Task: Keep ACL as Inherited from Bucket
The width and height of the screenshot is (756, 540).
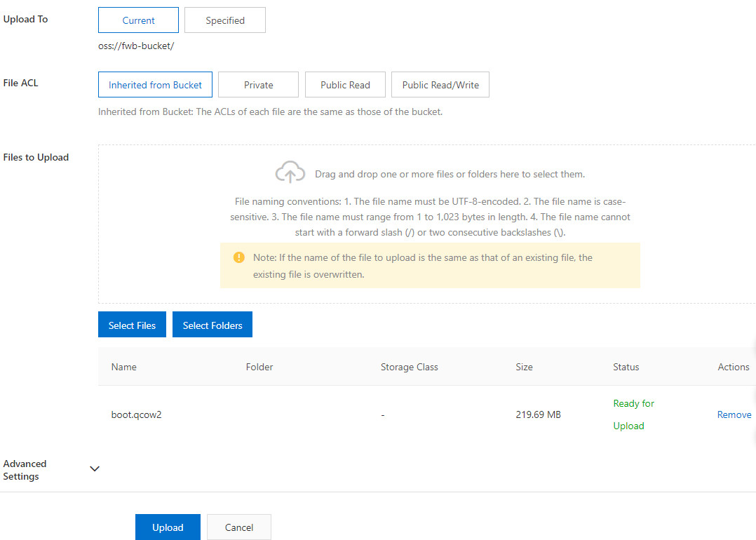Action: click(155, 84)
